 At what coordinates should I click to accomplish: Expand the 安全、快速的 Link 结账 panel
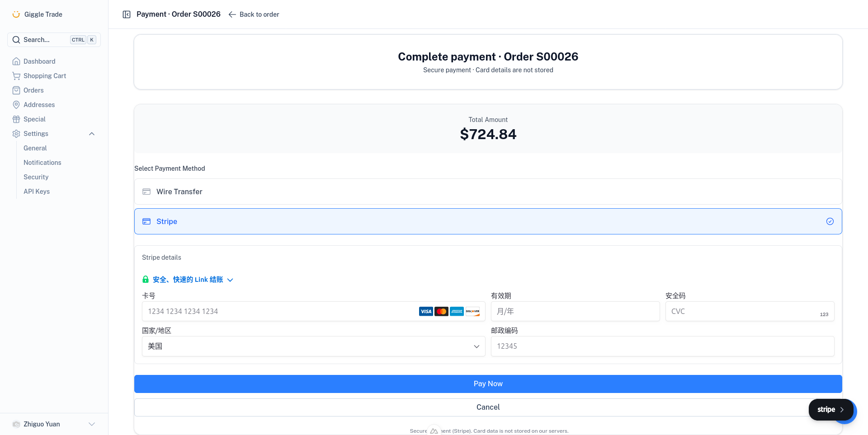231,280
